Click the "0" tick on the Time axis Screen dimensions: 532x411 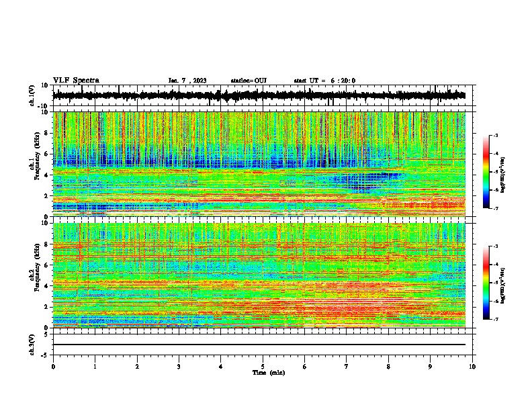[53, 367]
